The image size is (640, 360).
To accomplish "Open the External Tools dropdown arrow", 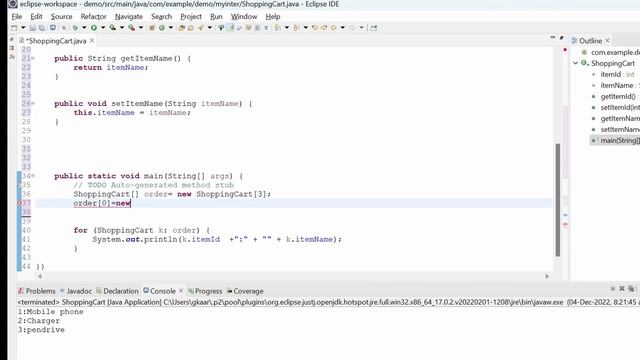I will (x=141, y=28).
